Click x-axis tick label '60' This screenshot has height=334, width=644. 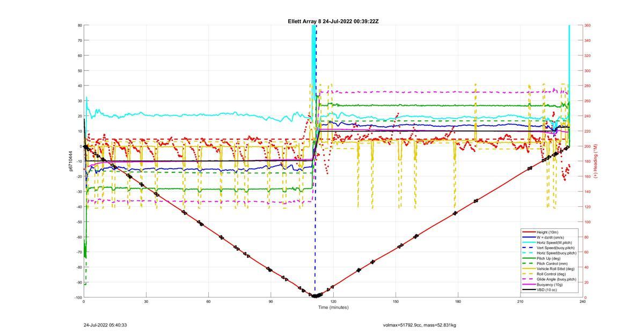point(208,302)
